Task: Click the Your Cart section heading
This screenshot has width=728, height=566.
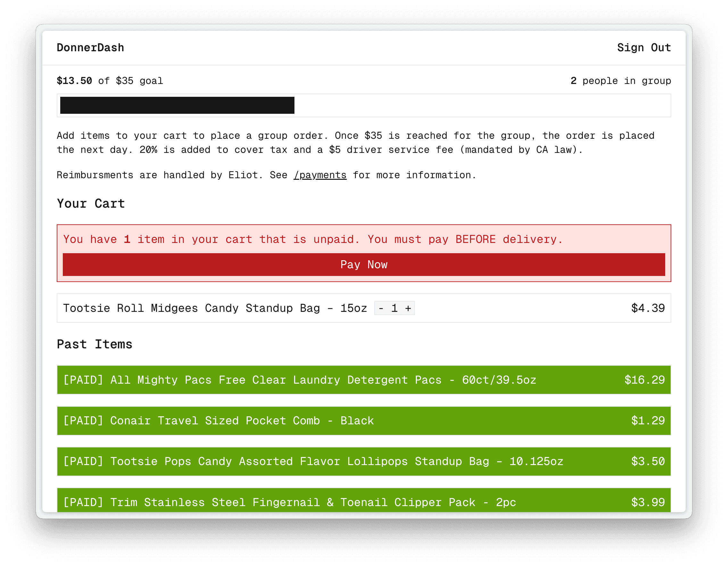Action: [x=91, y=203]
